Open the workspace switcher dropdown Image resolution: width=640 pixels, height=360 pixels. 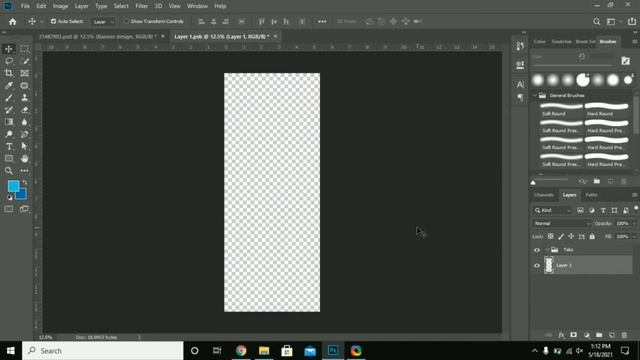click(x=613, y=22)
